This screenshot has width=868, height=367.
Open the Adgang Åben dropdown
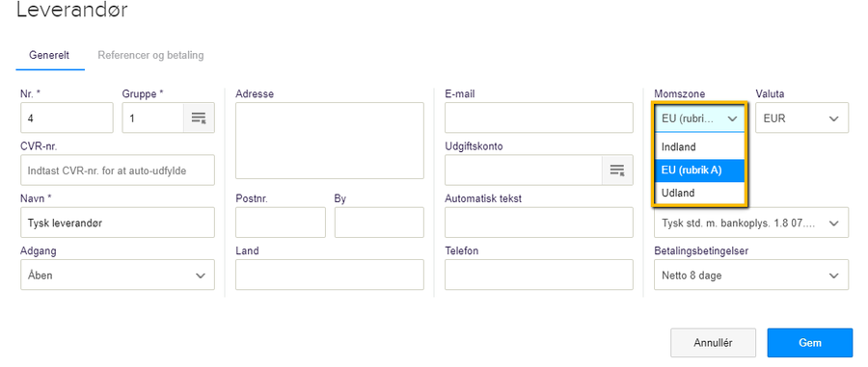click(x=118, y=275)
